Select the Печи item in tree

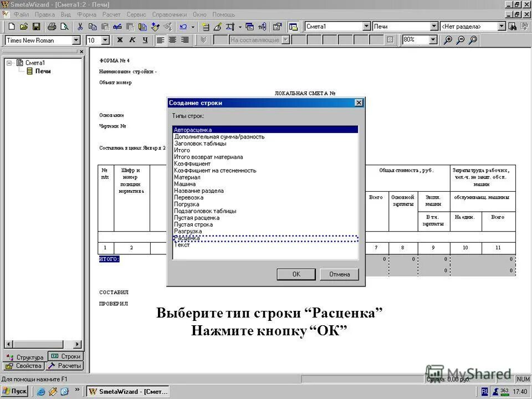click(x=43, y=71)
